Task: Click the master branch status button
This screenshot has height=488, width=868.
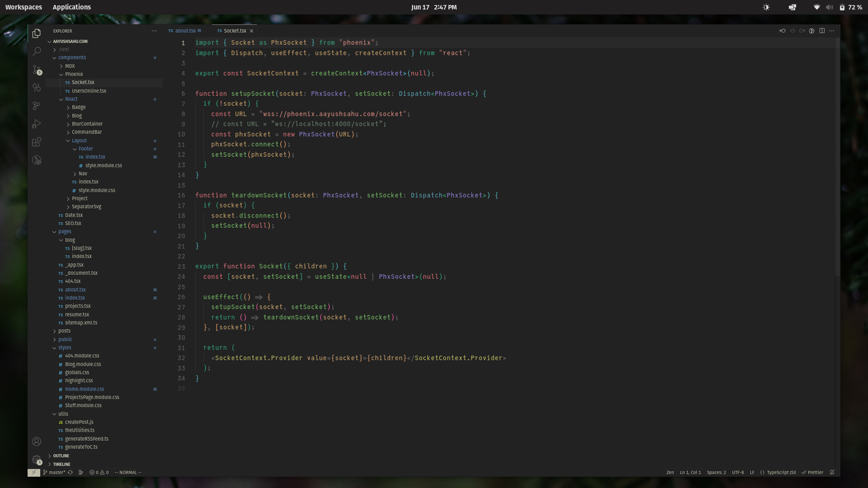Action: [54, 472]
